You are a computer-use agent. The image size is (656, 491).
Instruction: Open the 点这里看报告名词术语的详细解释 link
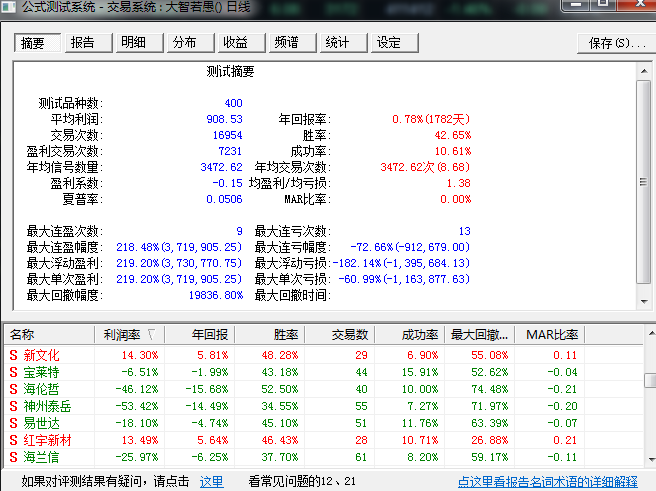click(547, 481)
